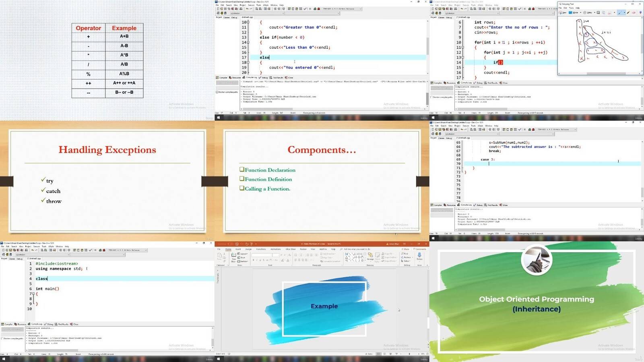Screen dimensions: 644x362
Task: Click the Comments button in PowerPoint
Action: coord(420,249)
